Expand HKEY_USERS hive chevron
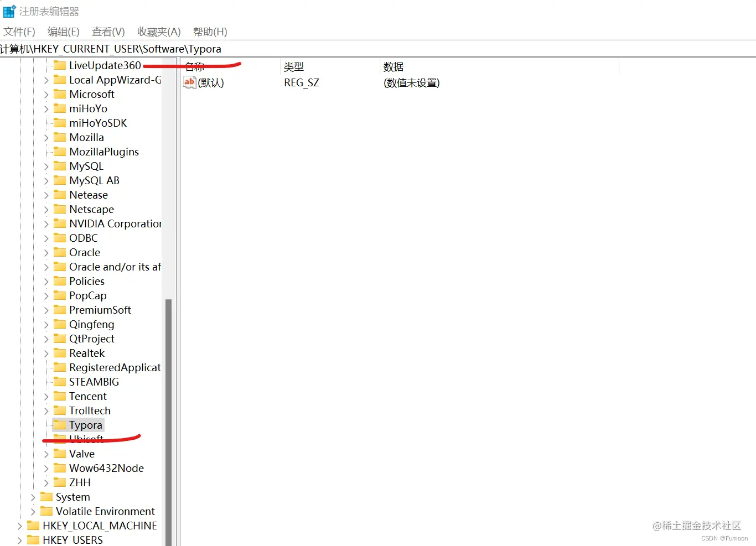Image resolution: width=756 pixels, height=546 pixels. click(x=20, y=540)
